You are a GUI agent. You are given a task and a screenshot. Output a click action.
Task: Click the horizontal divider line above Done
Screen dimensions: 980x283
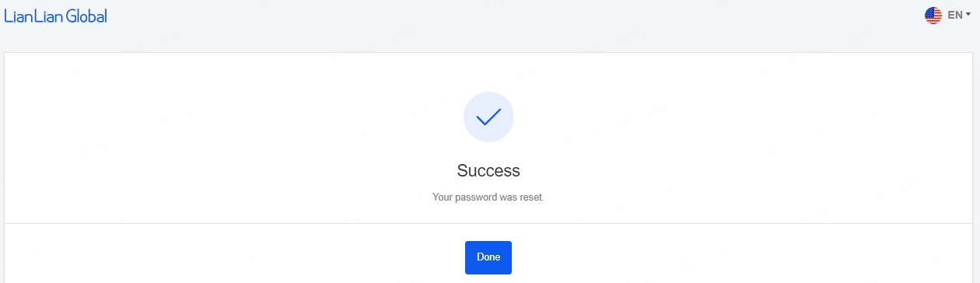[488, 223]
